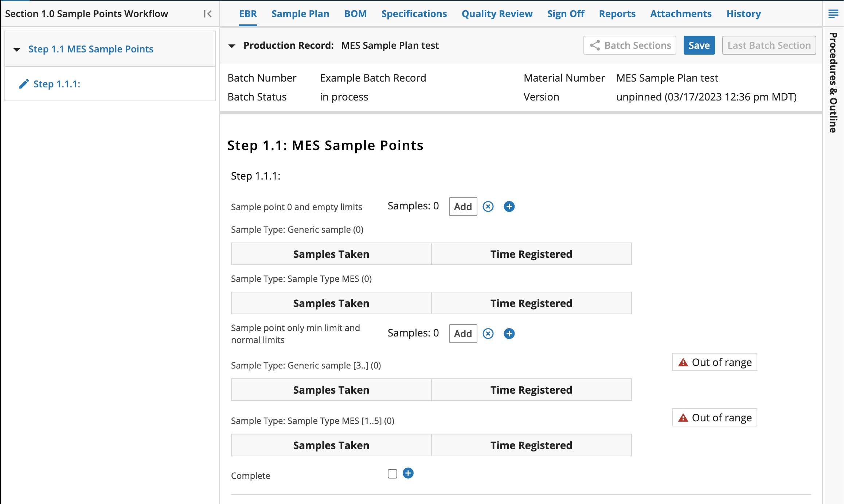Click the plus icon next to Complete
The image size is (844, 504).
(408, 473)
